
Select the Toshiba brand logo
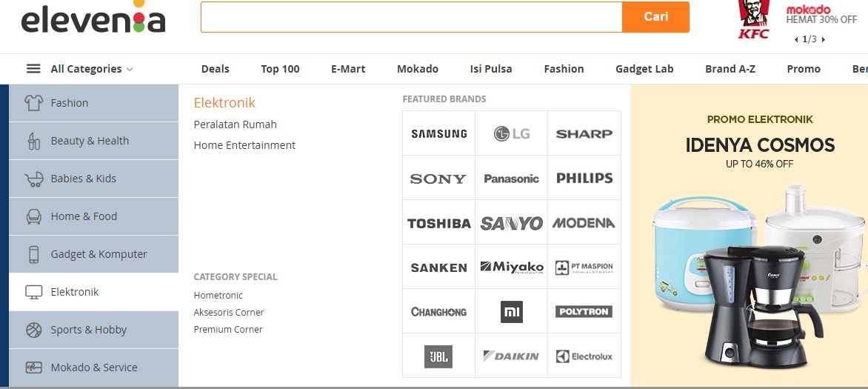click(439, 223)
